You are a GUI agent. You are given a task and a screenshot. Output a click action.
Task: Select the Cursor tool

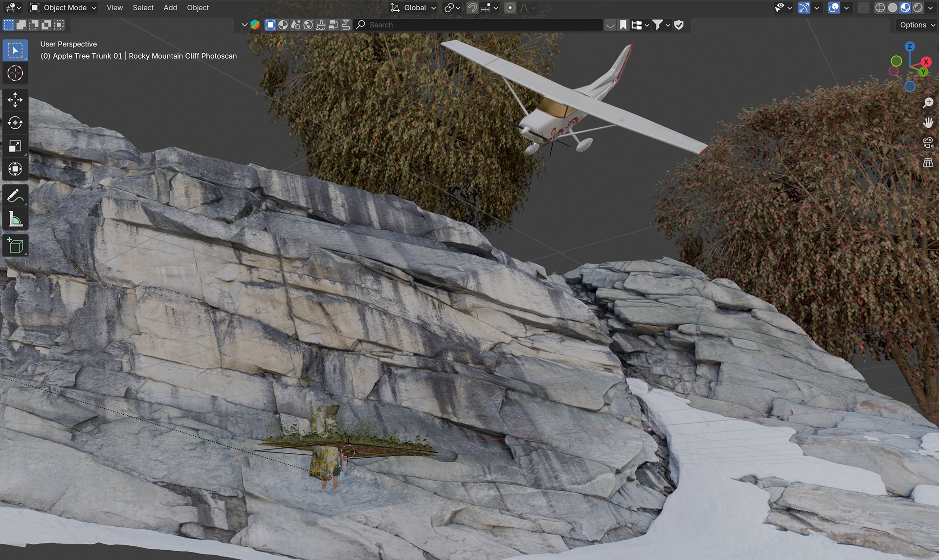coord(15,73)
